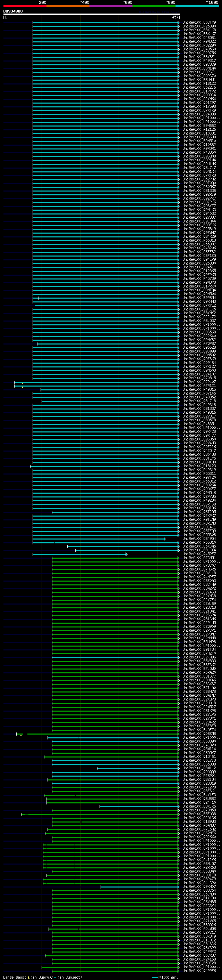This screenshot has width=222, height=980.
Task: Select hit UniRef100_P26901
Action: click(x=199, y=776)
